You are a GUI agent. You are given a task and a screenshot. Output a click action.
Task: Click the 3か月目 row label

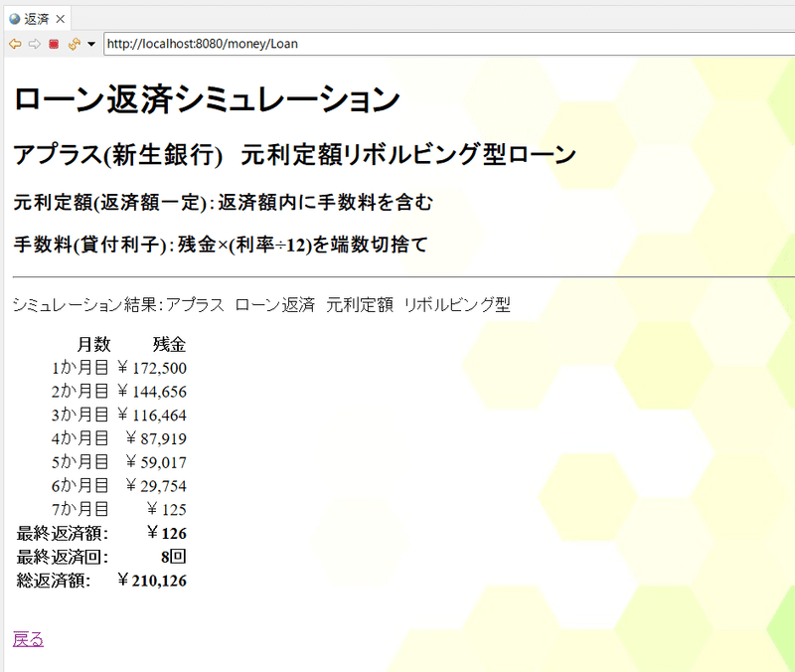pyautogui.click(x=79, y=415)
